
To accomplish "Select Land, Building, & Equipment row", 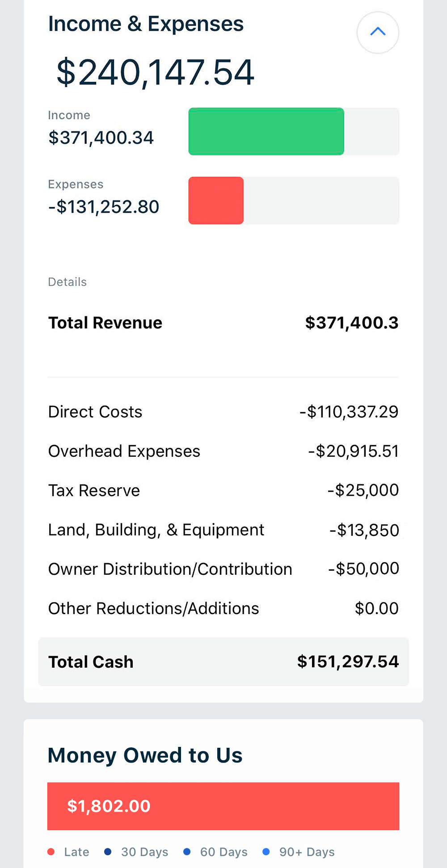I will point(223,530).
